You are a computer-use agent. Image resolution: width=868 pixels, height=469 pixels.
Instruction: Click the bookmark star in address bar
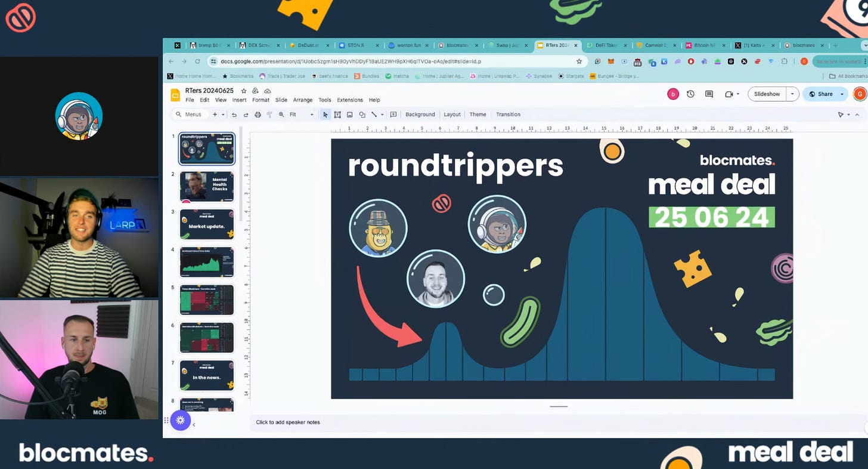click(x=579, y=61)
